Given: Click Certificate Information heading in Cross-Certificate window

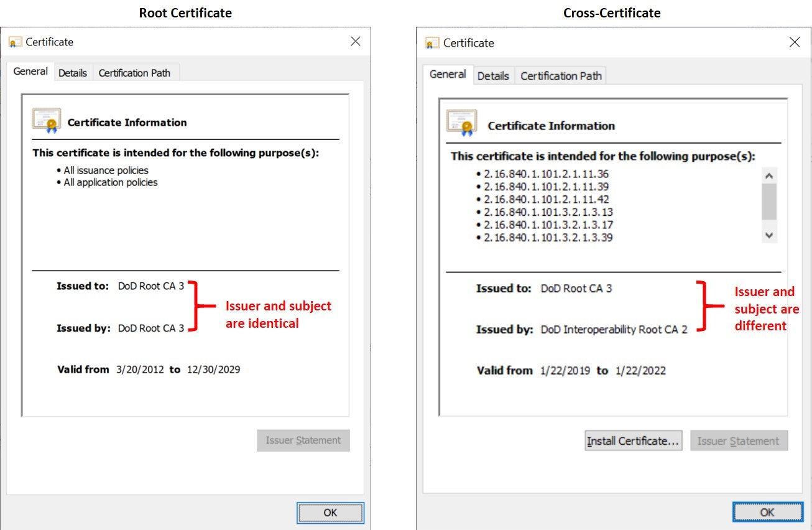Looking at the screenshot, I should point(551,126).
